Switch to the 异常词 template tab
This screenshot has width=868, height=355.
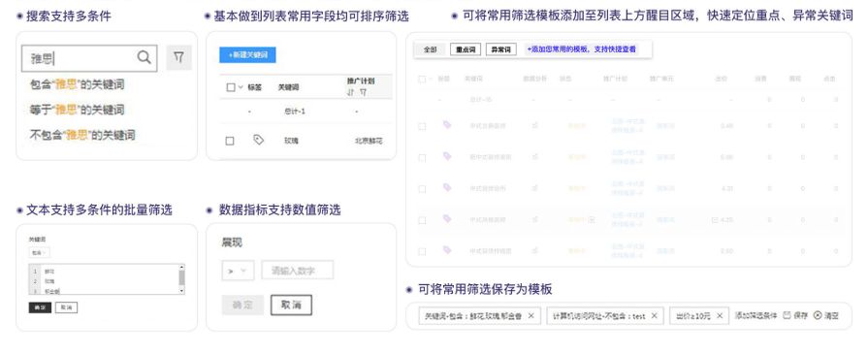(501, 49)
